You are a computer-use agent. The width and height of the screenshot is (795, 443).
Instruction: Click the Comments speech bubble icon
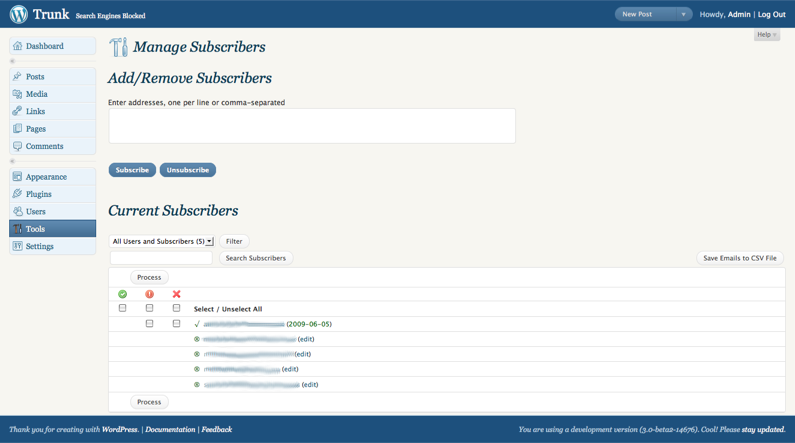point(18,146)
